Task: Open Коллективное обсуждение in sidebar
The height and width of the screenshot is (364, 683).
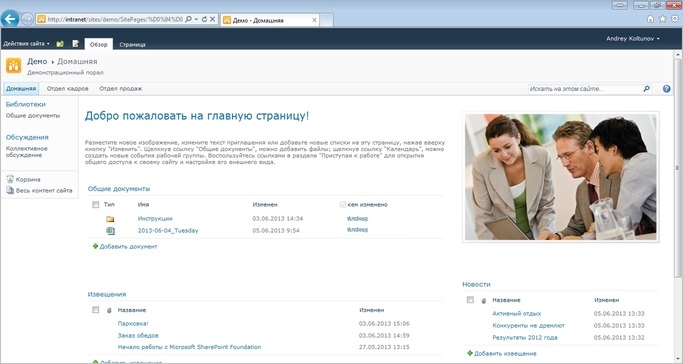Action: pyautogui.click(x=27, y=152)
